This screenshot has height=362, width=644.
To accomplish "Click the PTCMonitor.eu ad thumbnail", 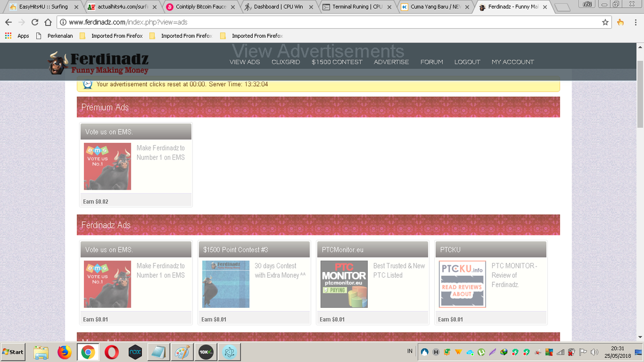I will [344, 284].
